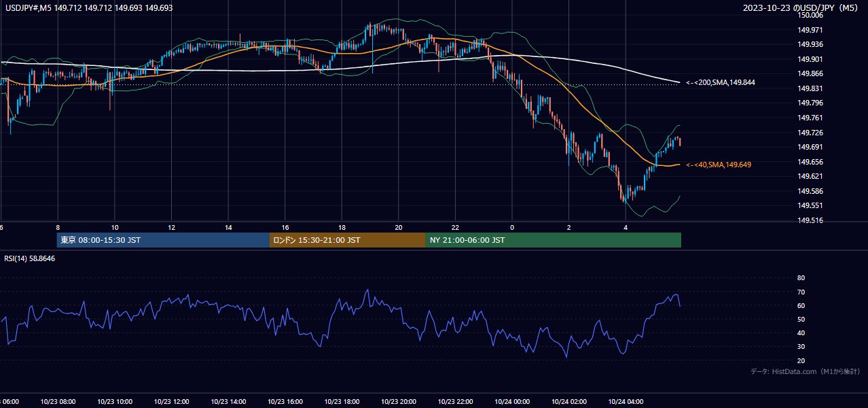Click hour tick 12 under price chart
Viewport: 868px width, 408px height.
(172, 228)
